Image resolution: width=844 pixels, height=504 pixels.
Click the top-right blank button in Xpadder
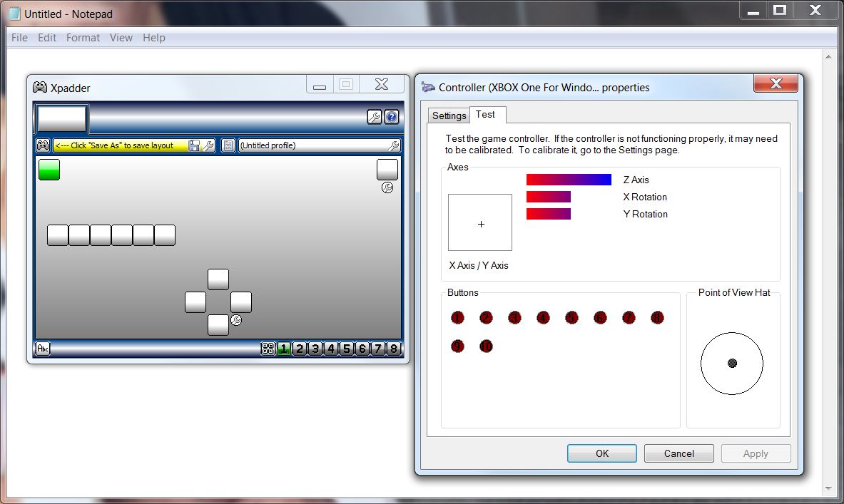coord(387,170)
